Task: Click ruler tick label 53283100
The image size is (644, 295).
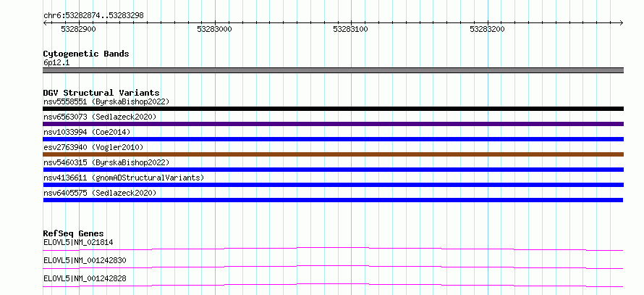Action: pyautogui.click(x=350, y=29)
